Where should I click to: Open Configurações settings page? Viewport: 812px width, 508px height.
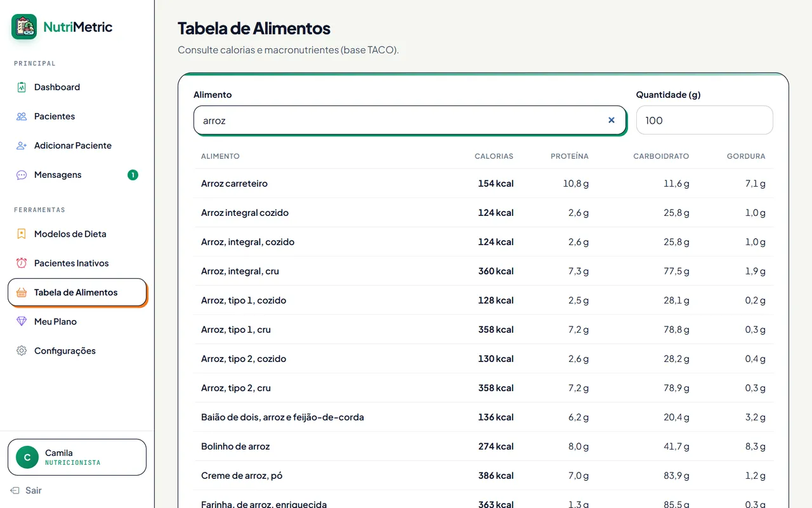click(77, 351)
